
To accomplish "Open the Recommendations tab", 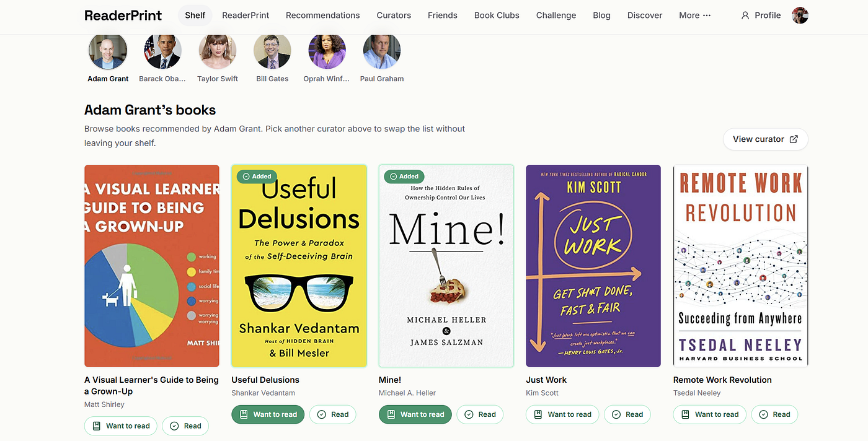I will [322, 15].
